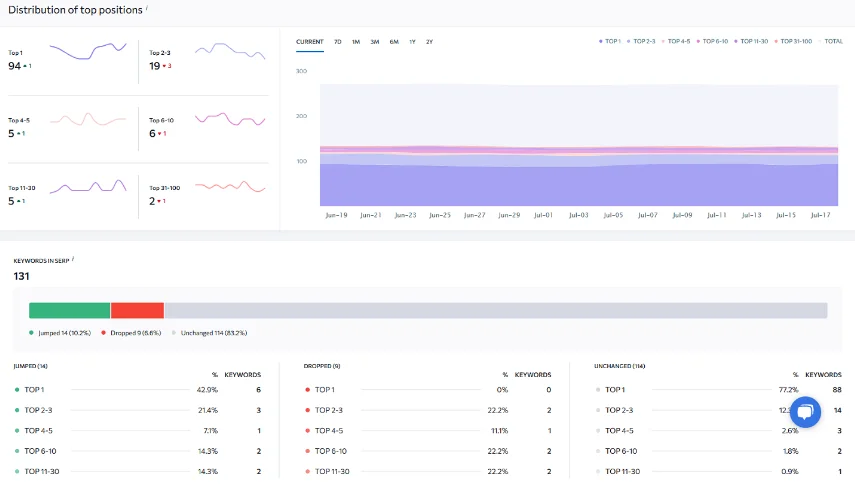Click Jul-01 date on chart axis
This screenshot has height=491, width=855.
543,215
